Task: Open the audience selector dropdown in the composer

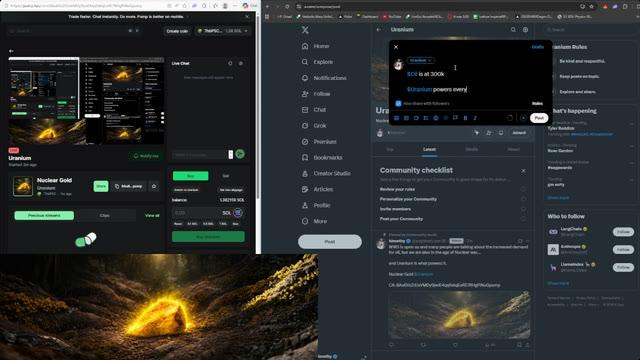Action: [x=420, y=60]
